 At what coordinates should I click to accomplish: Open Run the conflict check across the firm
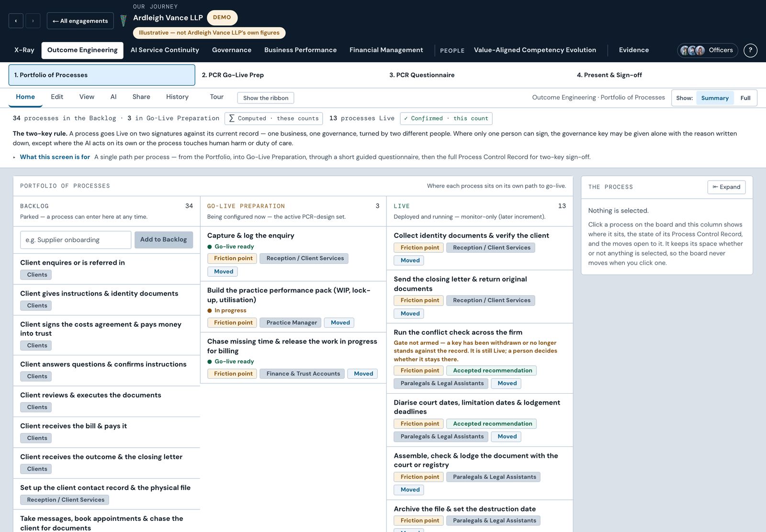click(x=479, y=358)
